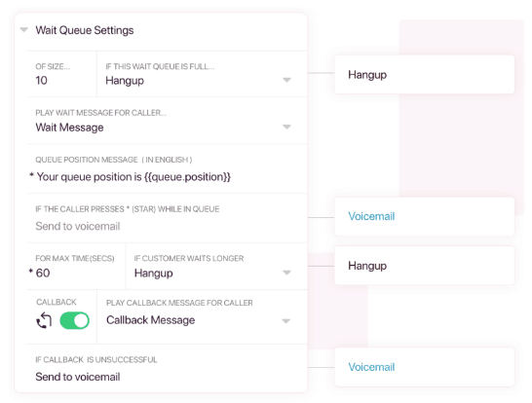Edit the queue position message text
Screen dimensions: 532x403
point(133,176)
